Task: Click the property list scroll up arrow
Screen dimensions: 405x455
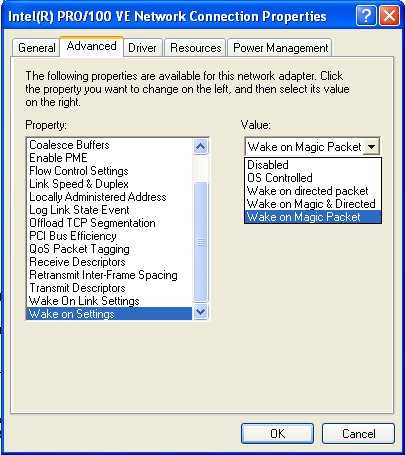Action: click(x=200, y=147)
